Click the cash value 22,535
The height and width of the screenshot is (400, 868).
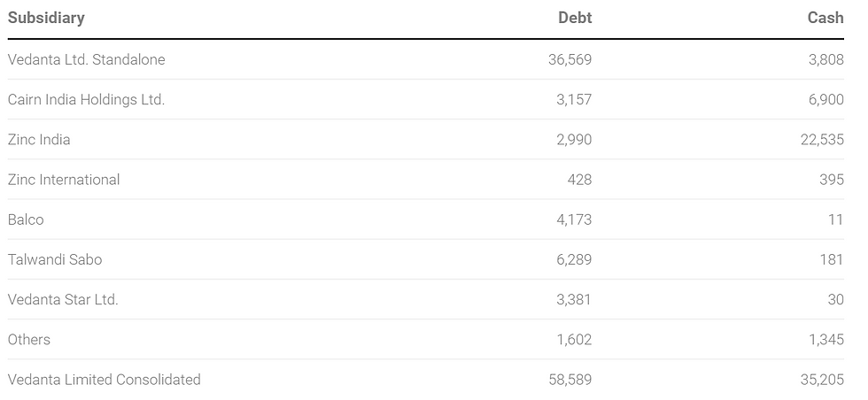tap(822, 140)
